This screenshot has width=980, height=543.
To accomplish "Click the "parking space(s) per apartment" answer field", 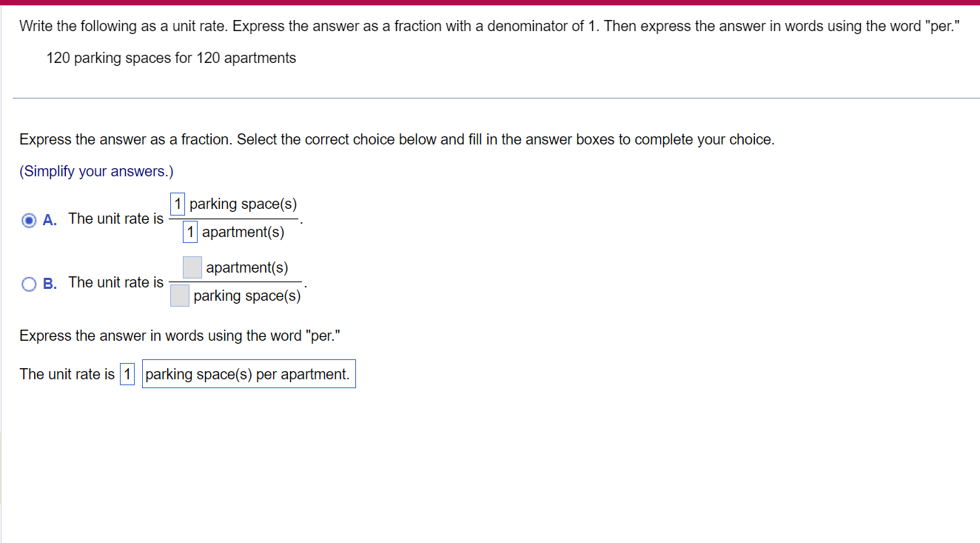I will click(x=249, y=373).
